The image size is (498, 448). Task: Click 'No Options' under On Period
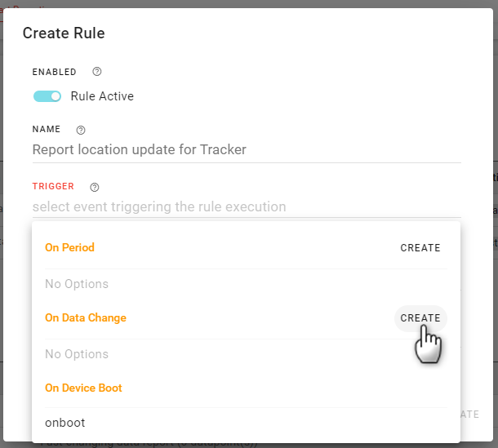77,284
